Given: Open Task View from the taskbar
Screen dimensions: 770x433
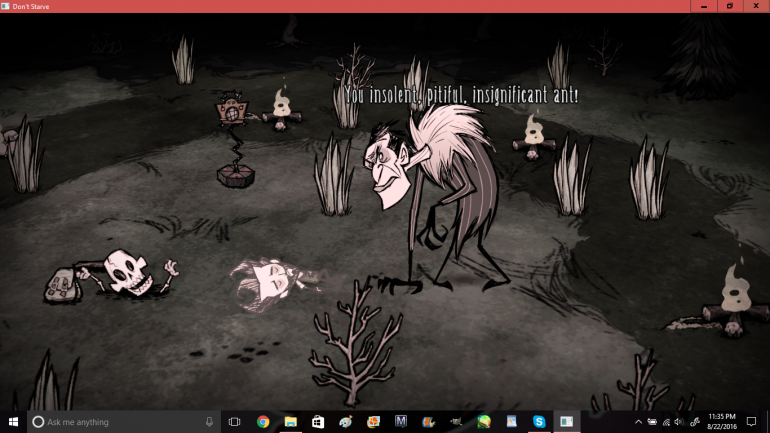Looking at the screenshot, I should (x=235, y=422).
